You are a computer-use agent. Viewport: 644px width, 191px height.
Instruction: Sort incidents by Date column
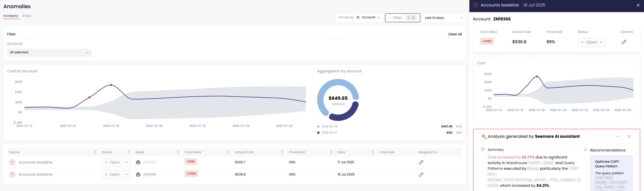373,152
